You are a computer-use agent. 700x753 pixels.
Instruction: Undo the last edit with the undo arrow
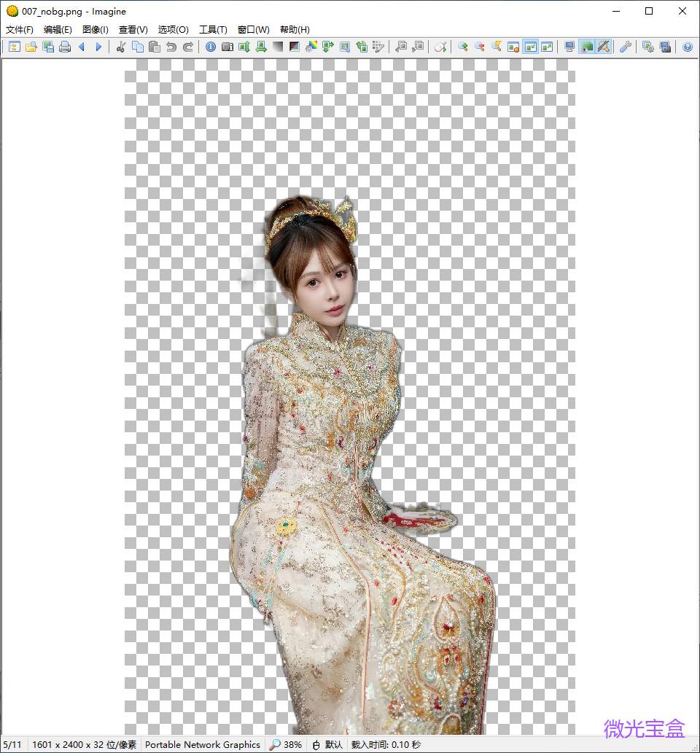(171, 47)
